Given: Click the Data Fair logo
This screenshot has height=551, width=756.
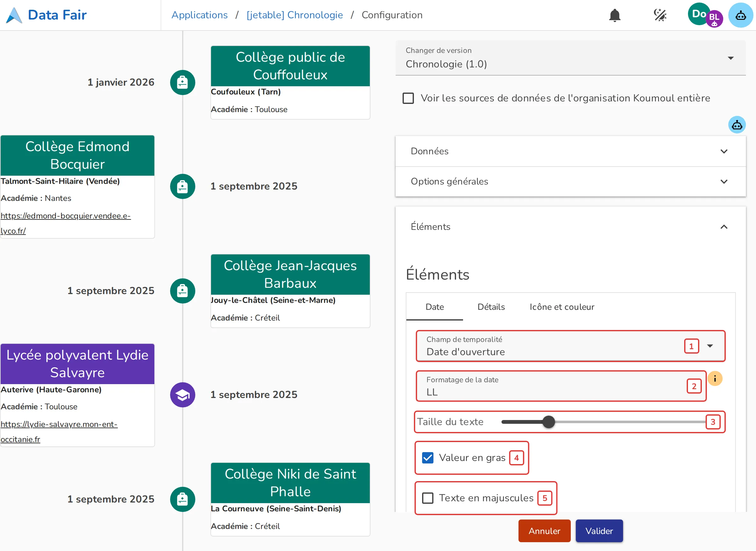Looking at the screenshot, I should tap(46, 15).
